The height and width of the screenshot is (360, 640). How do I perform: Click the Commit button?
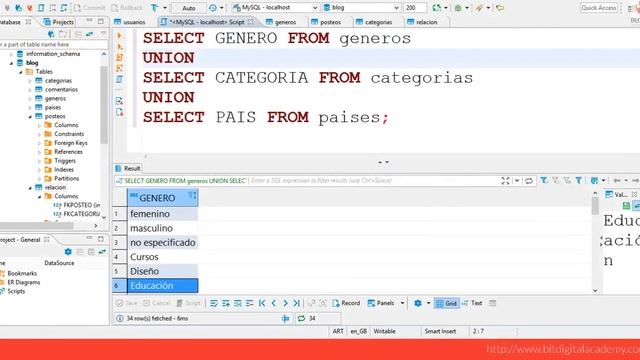pos(89,8)
